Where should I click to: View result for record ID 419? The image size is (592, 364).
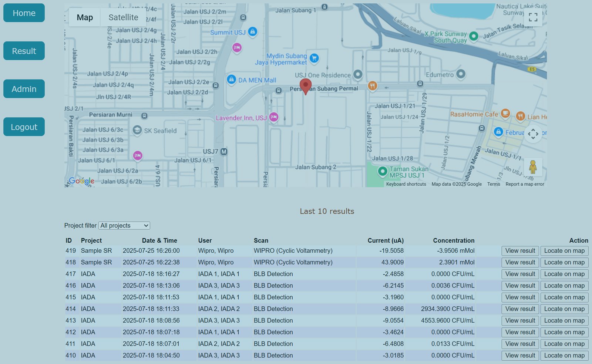coord(520,251)
